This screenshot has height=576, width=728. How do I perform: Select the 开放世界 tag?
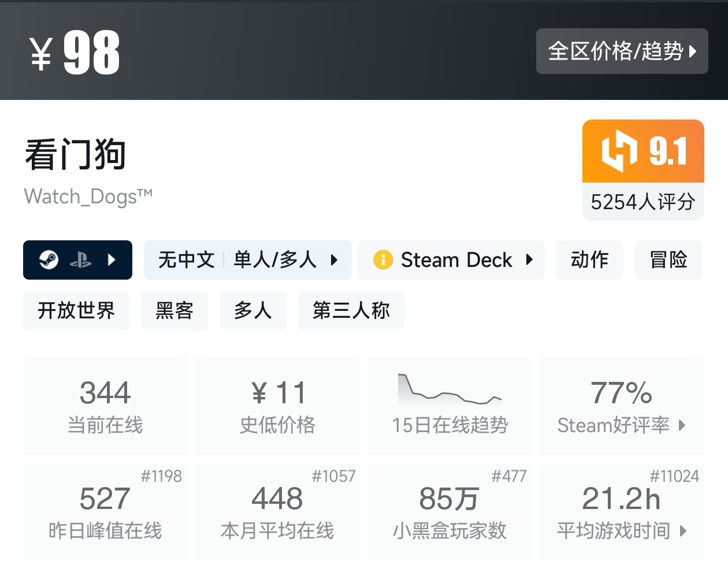(76, 311)
